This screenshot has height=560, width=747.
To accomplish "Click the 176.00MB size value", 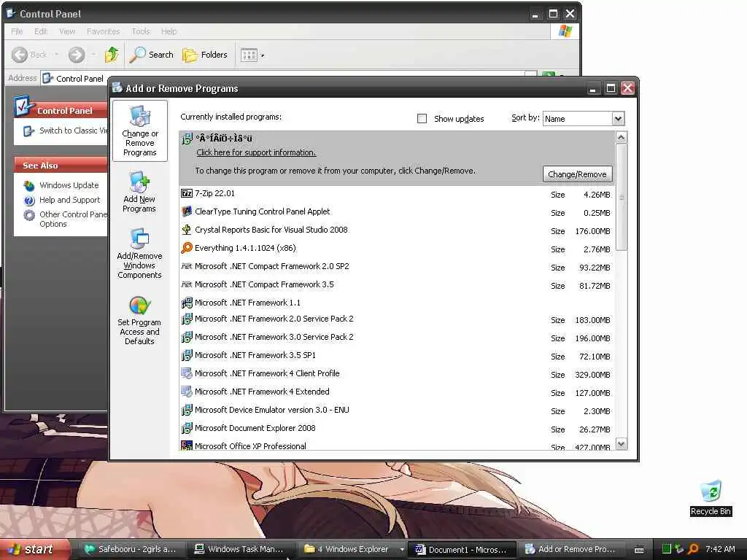I will coord(592,231).
